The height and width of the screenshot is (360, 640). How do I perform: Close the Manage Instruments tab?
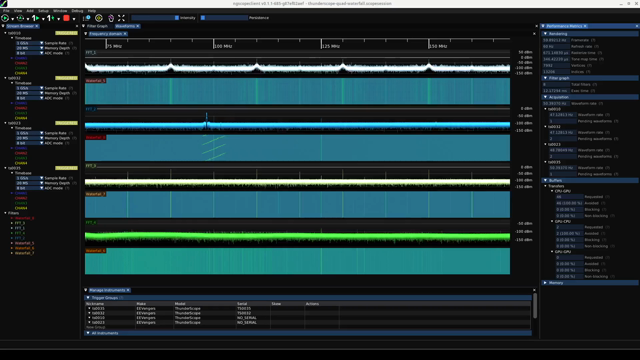click(x=128, y=290)
